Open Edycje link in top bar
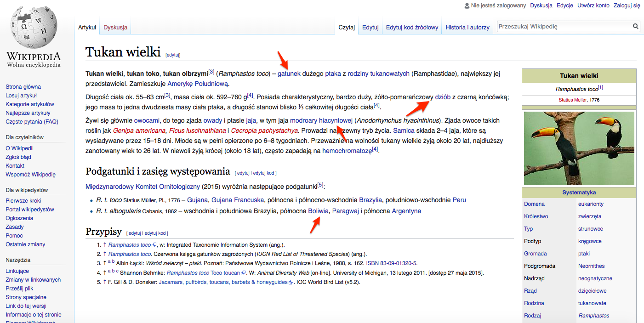Viewport: 644px width, 323px height. [565, 6]
